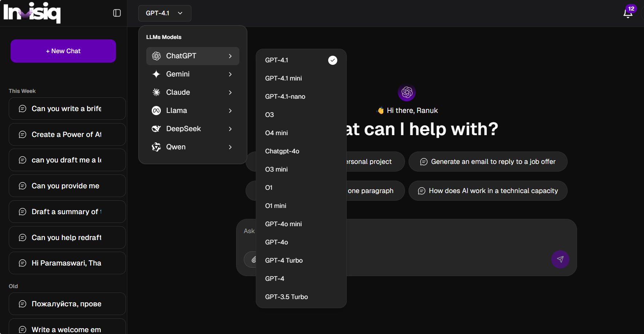Click chat icon beside 'Can you help redraft'

(23, 237)
